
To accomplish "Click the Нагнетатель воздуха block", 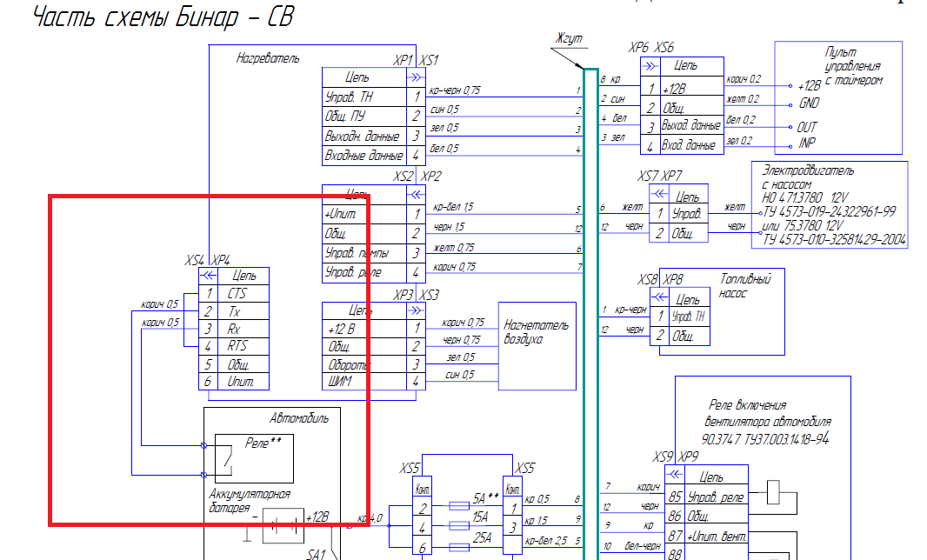I will (x=537, y=346).
